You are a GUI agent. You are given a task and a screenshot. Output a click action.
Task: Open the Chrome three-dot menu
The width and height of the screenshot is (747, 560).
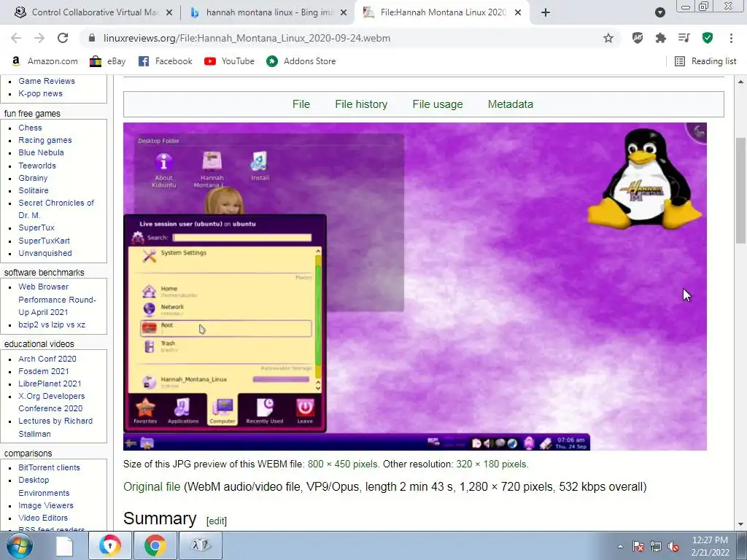click(731, 38)
